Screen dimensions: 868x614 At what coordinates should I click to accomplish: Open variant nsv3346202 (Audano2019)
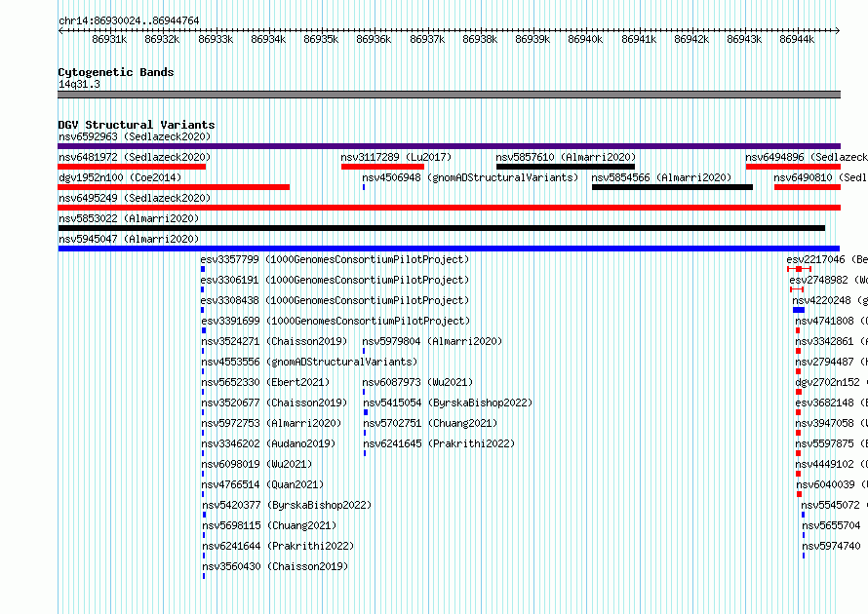point(268,443)
